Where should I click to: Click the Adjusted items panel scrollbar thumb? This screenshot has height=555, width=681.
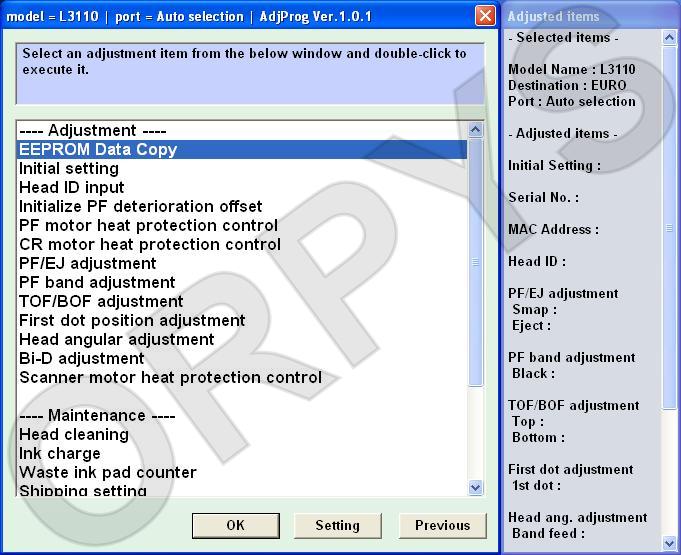tap(669, 227)
